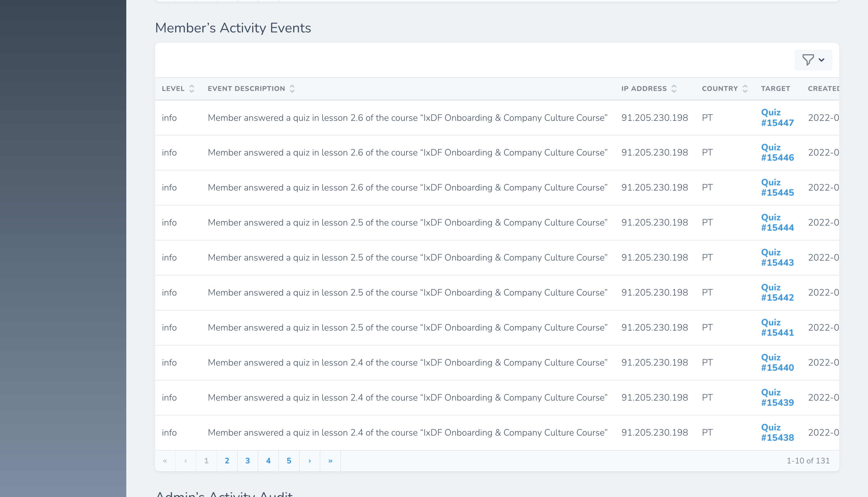868x497 pixels.
Task: Open Quiz #15441 target link
Action: (777, 327)
